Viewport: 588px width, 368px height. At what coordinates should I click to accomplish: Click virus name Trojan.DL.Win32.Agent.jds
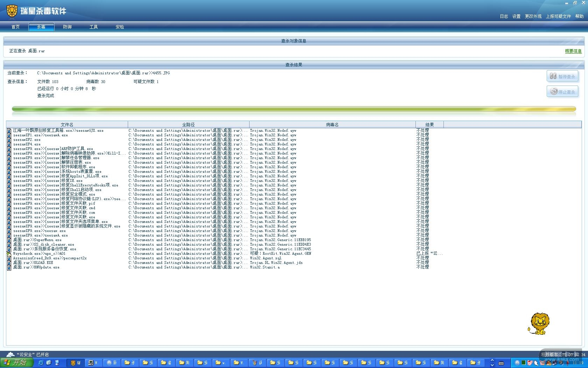[276, 263]
